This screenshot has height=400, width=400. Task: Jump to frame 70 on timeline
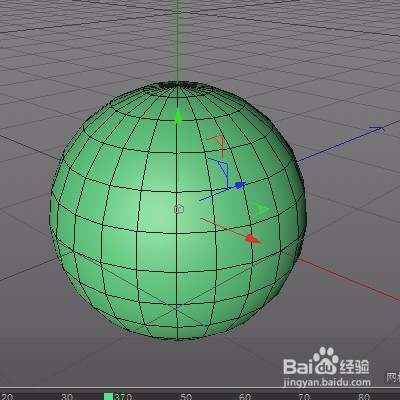304,397
